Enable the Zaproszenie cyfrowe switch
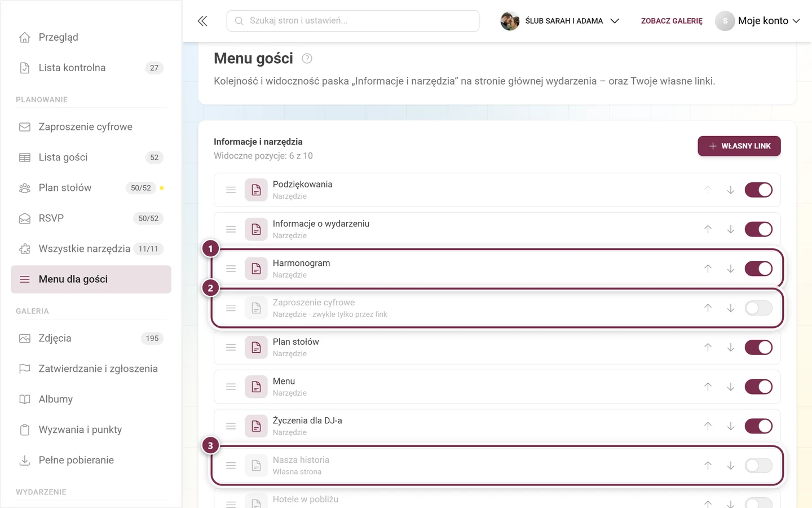Image resolution: width=812 pixels, height=508 pixels. 758,308
